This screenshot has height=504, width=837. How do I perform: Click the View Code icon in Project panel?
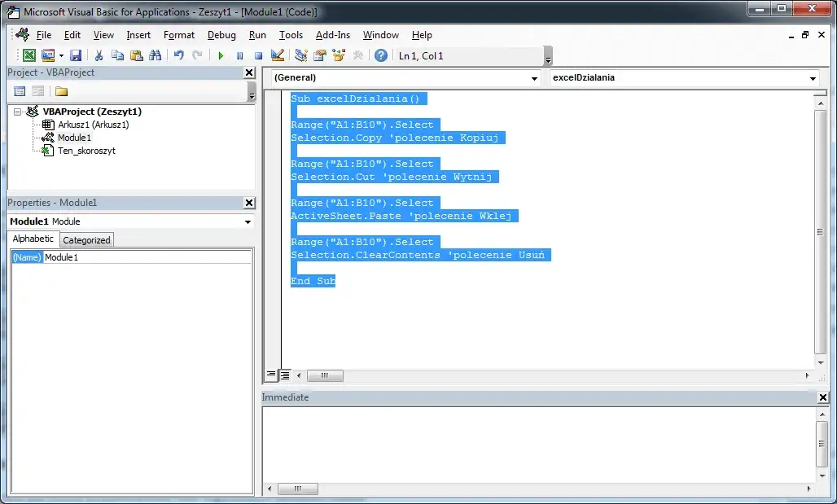18,90
